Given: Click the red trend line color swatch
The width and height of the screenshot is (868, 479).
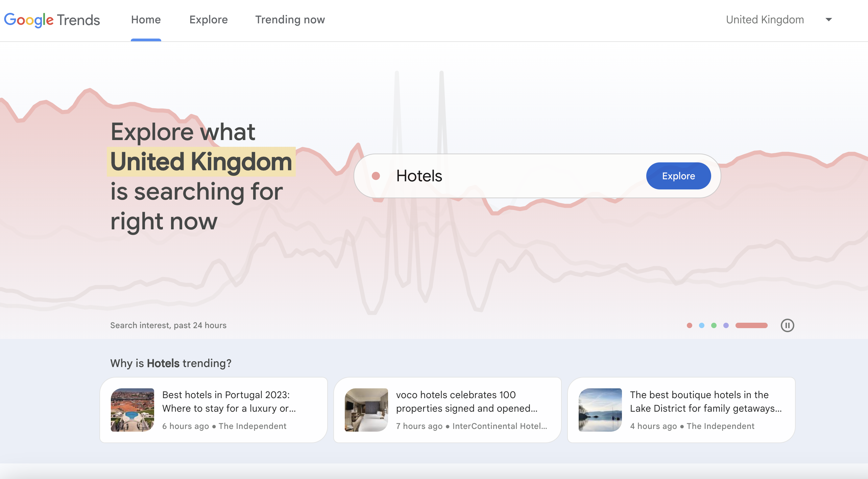Looking at the screenshot, I should pyautogui.click(x=688, y=325).
